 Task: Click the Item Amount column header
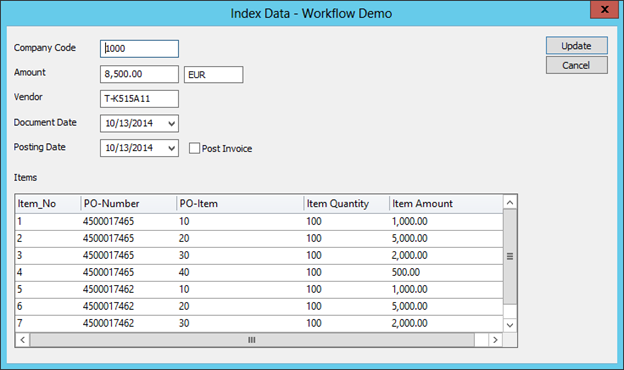[x=446, y=204]
